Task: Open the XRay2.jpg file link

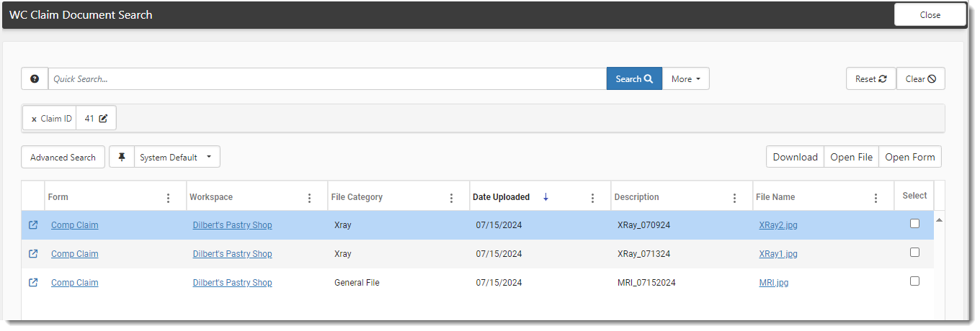Action: click(x=778, y=225)
